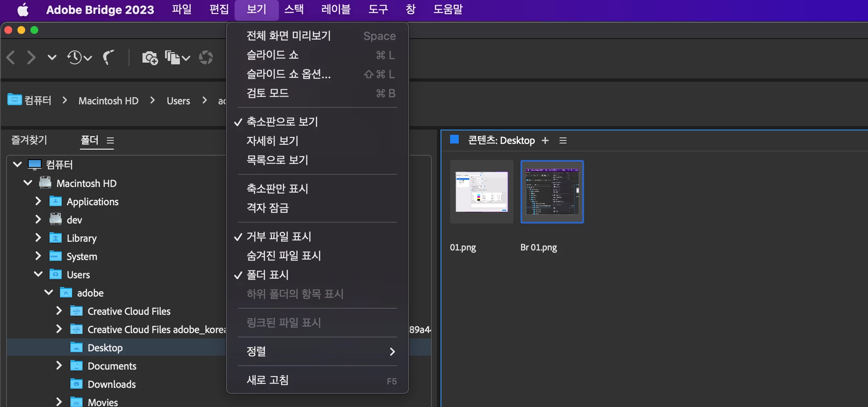Open the 편집 menu
This screenshot has width=868, height=407.
219,10
